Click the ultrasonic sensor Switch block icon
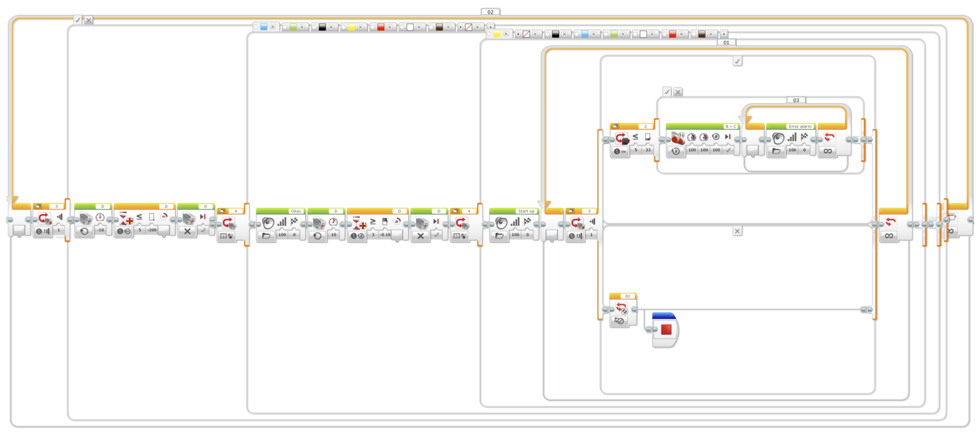Image resolution: width=980 pixels, height=435 pixels. click(x=621, y=138)
